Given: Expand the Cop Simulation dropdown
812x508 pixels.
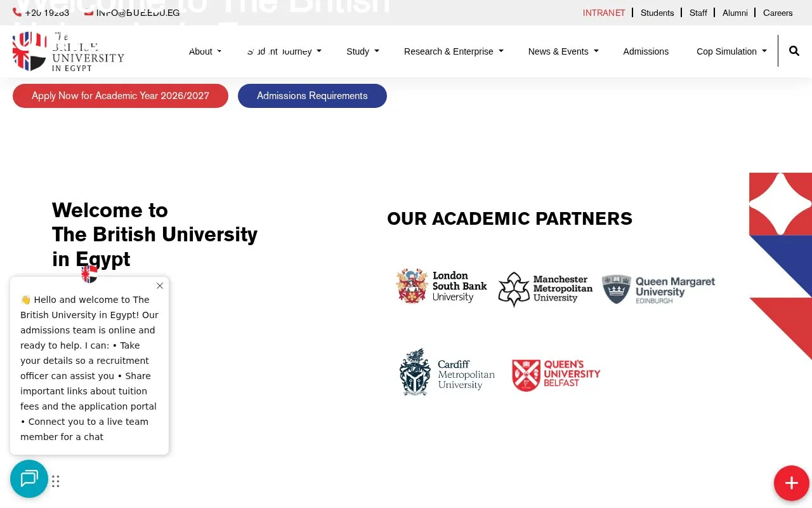Looking at the screenshot, I should pos(731,51).
